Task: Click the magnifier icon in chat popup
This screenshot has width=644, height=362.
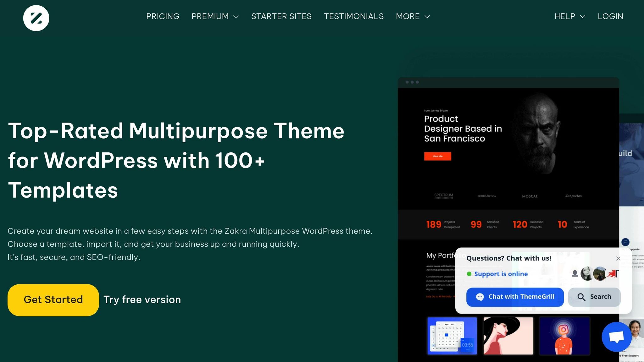Action: click(581, 297)
